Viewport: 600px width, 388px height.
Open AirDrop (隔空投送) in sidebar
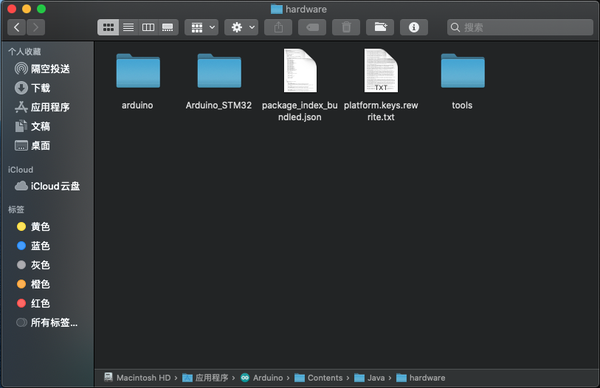coord(42,69)
